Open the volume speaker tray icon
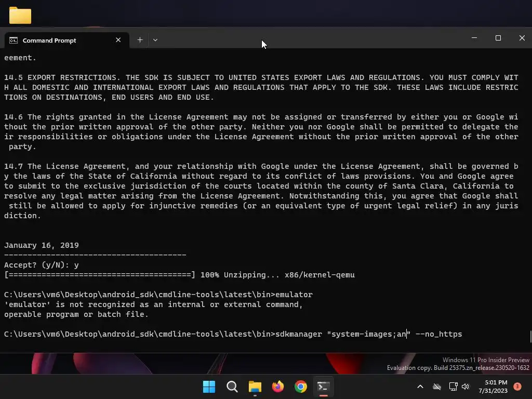The height and width of the screenshot is (399, 532). (x=465, y=387)
